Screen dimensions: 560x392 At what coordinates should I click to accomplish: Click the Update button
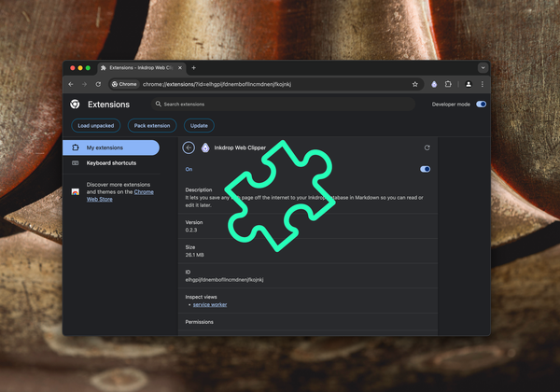pos(199,126)
